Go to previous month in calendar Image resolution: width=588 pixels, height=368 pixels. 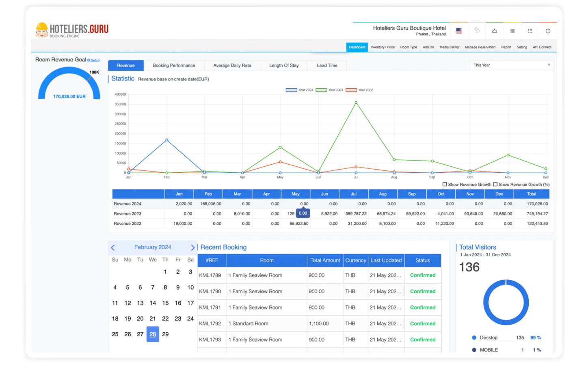[x=113, y=248]
